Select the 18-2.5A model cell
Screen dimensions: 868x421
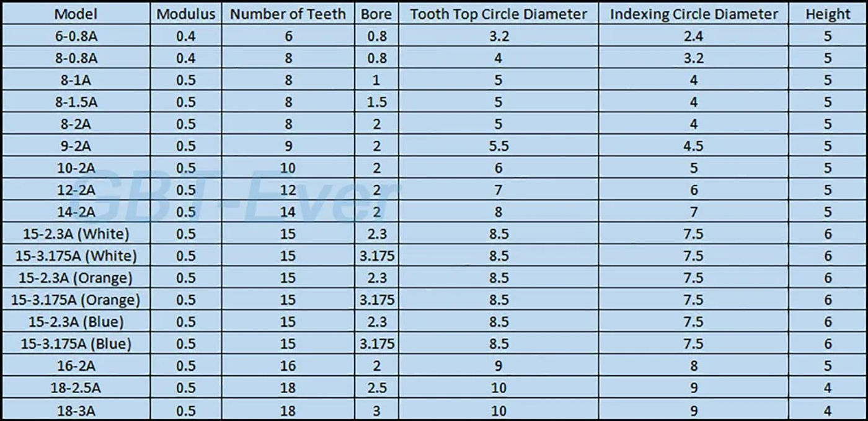click(75, 388)
